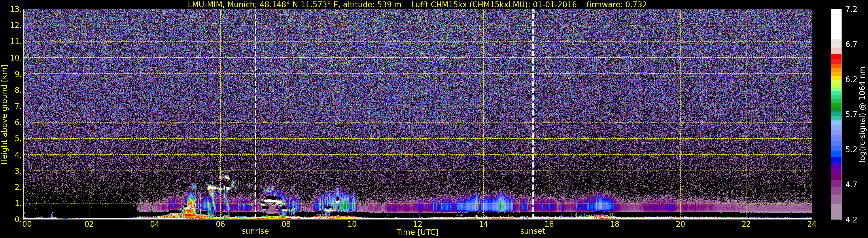Click the white top band of the colorbar
Image resolution: width=868 pixels, height=238 pixels.
point(836,24)
